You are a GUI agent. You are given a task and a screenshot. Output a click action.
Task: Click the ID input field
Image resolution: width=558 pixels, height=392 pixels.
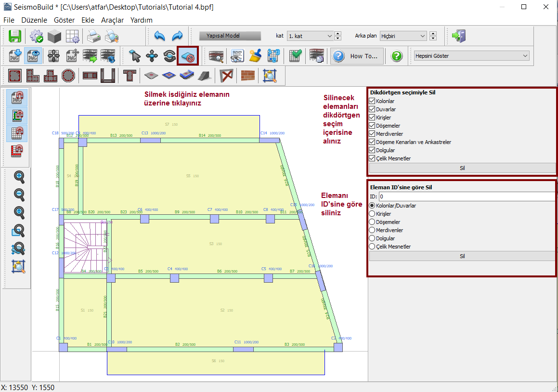(466, 196)
